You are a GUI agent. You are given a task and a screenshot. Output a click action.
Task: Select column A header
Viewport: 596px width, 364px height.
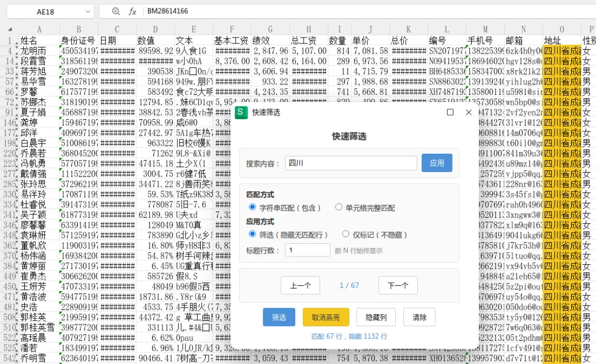[39, 29]
